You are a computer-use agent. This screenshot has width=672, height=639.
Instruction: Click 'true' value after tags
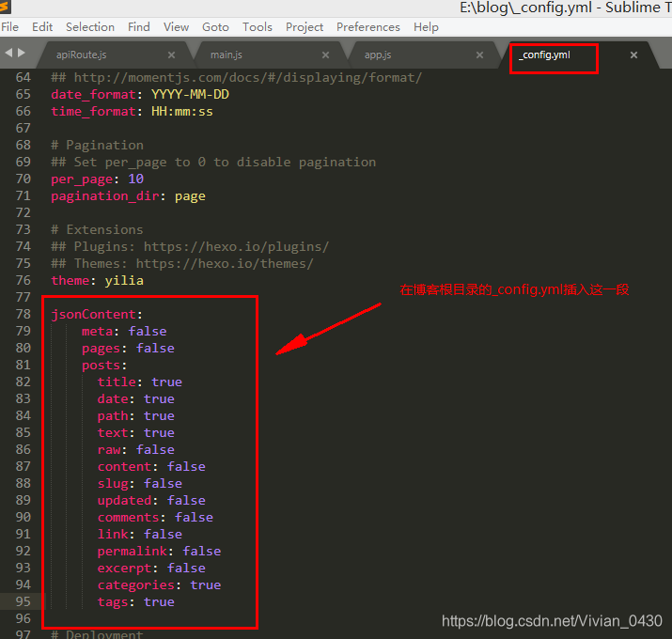coord(159,602)
